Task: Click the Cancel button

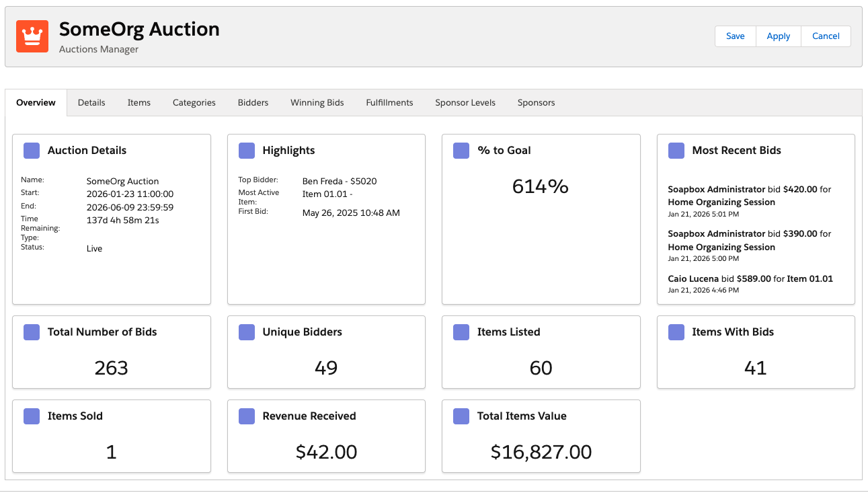Action: tap(826, 36)
